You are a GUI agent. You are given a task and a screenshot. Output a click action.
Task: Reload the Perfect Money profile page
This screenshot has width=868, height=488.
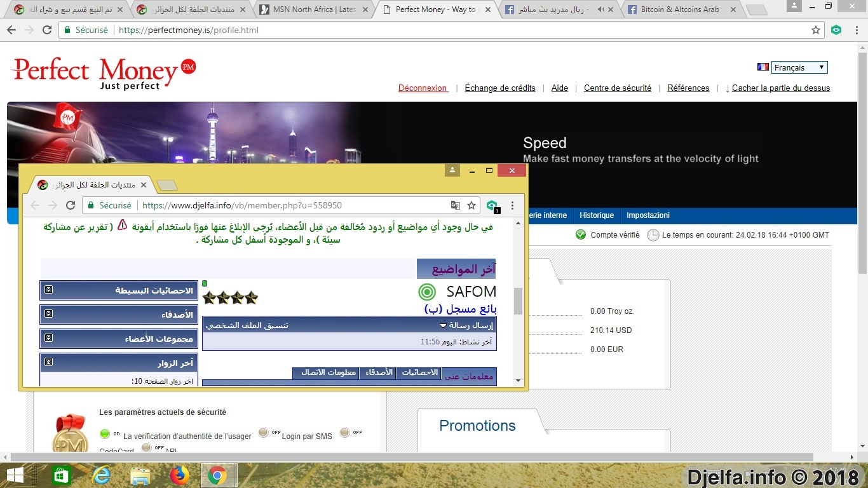click(x=47, y=30)
